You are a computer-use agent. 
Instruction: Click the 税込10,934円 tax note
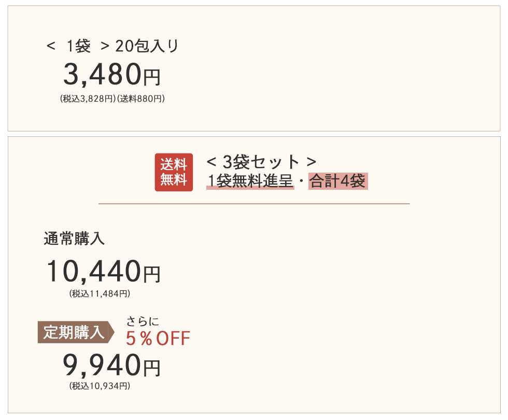coord(100,386)
